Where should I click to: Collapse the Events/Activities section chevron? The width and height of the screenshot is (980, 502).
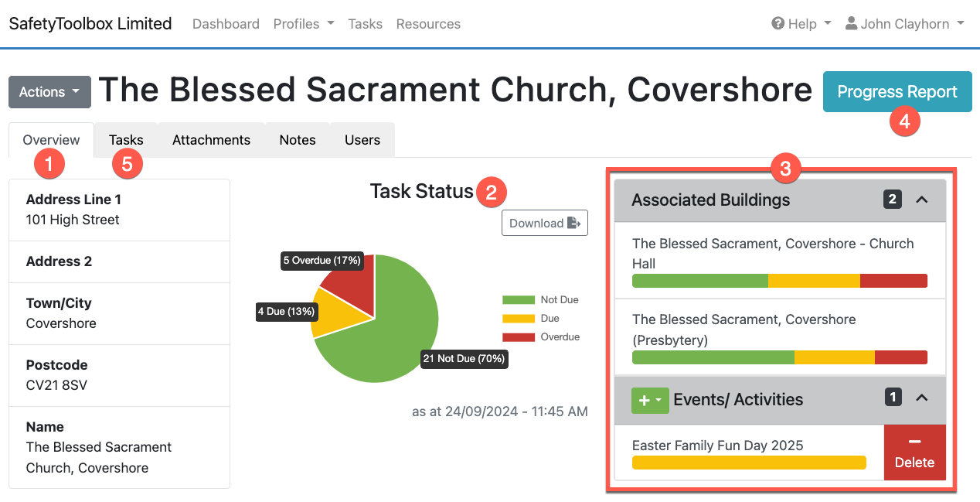pyautogui.click(x=921, y=398)
